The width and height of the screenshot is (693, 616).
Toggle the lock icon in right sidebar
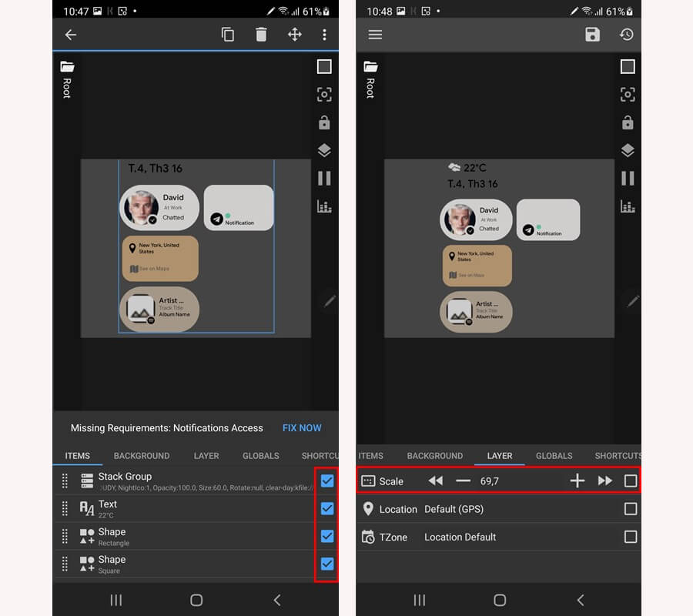pyautogui.click(x=628, y=122)
